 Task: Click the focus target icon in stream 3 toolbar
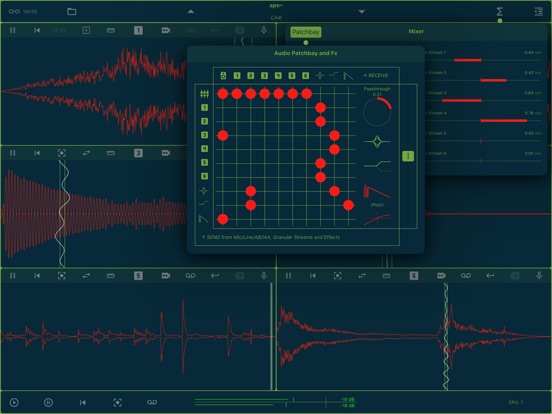(x=62, y=153)
